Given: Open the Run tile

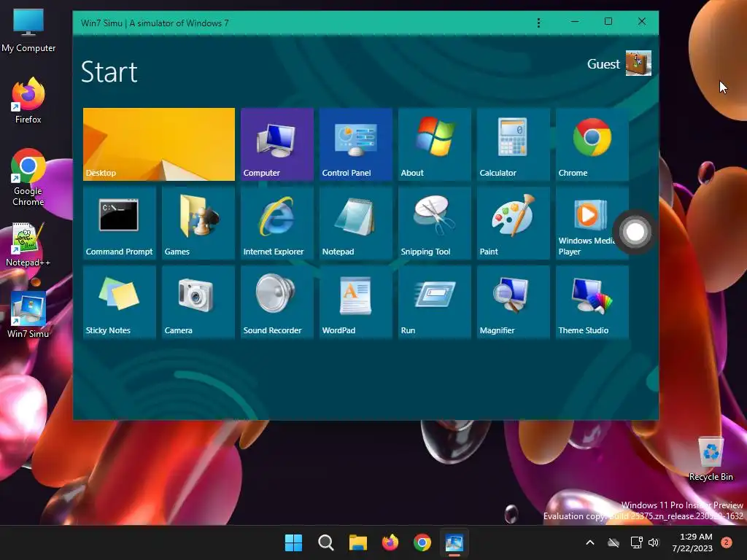Looking at the screenshot, I should 435,302.
